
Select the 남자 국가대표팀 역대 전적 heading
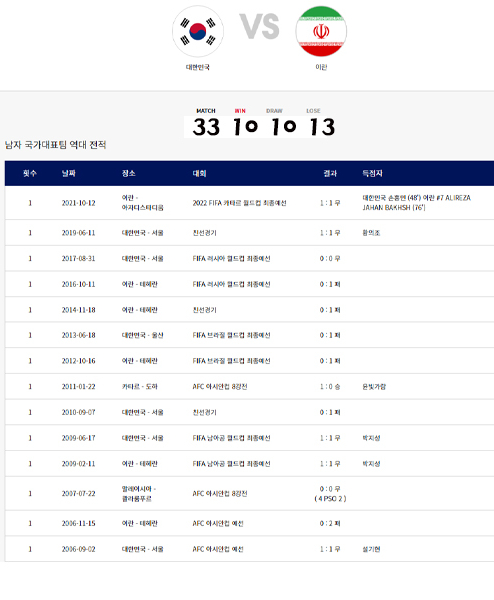coord(55,145)
